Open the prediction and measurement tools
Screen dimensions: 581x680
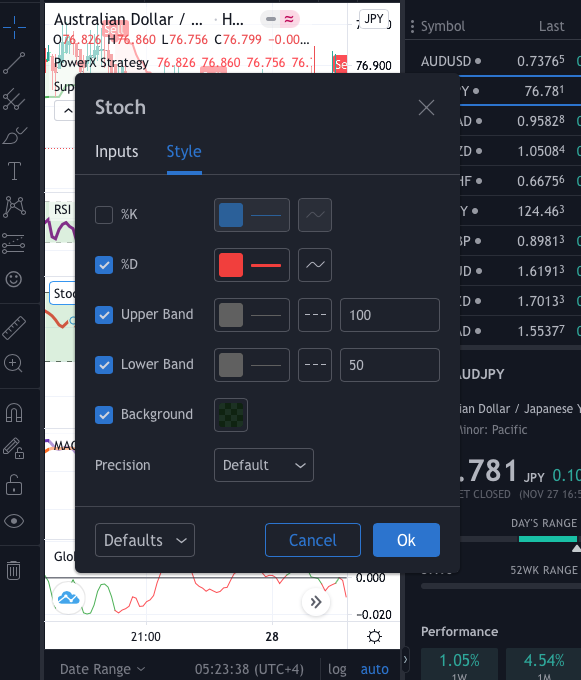pos(14,243)
